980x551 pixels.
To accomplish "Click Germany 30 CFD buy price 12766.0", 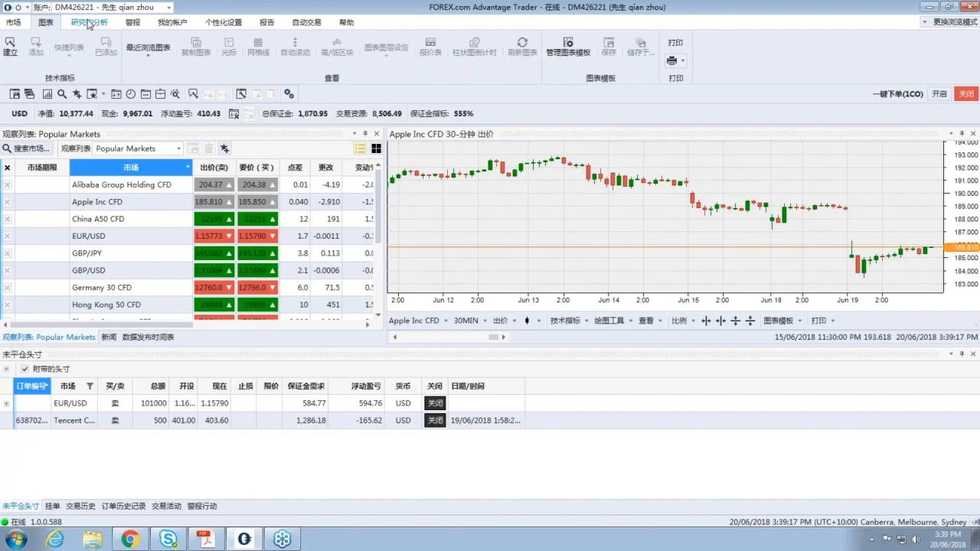I will coord(257,288).
